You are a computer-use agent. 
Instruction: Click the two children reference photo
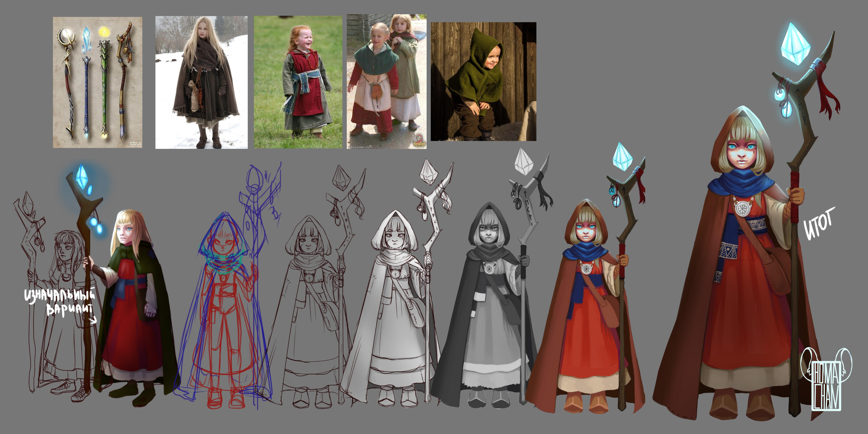pyautogui.click(x=386, y=82)
